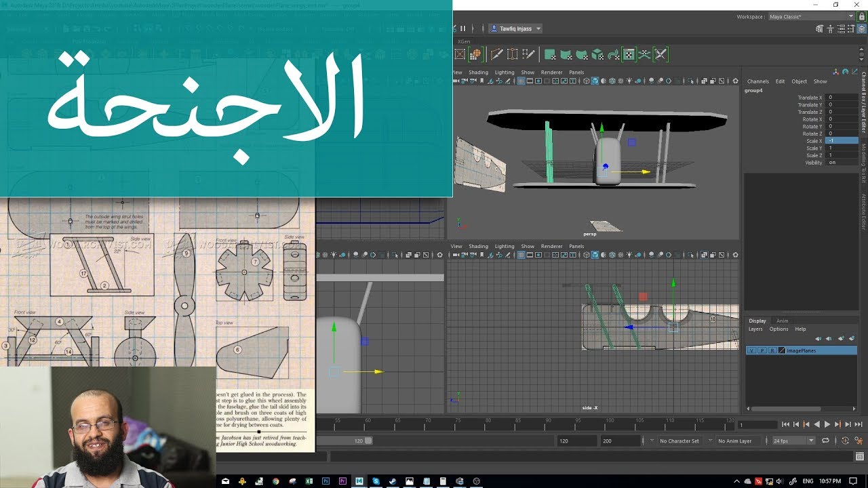This screenshot has width=868, height=488.
Task: Toggle wireframe cube icon in persp viewport
Action: (587, 81)
